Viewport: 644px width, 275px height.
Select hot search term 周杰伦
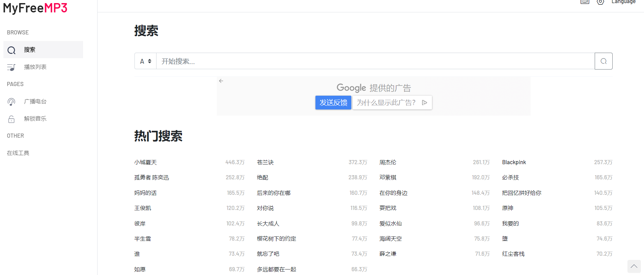[388, 162]
